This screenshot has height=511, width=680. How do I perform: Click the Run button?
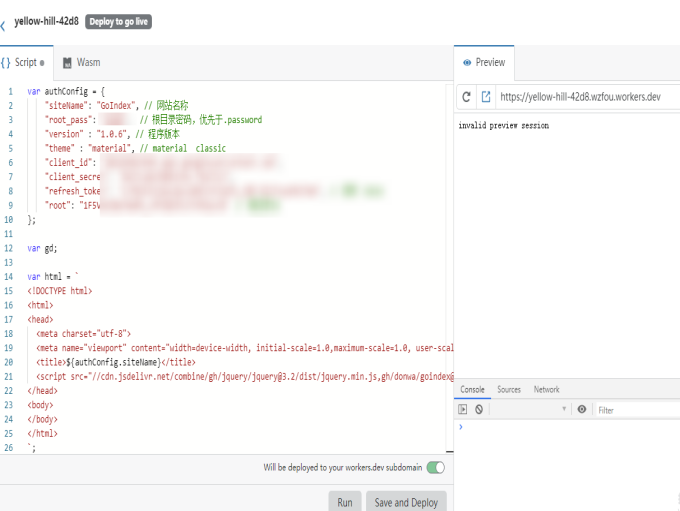(x=345, y=501)
